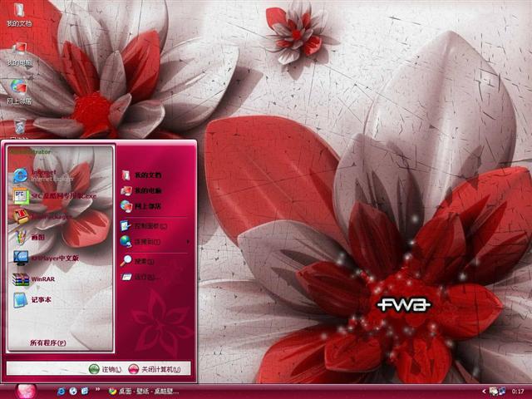Expand 所有程序(P) all programs list
The image size is (532, 399).
coord(47,342)
